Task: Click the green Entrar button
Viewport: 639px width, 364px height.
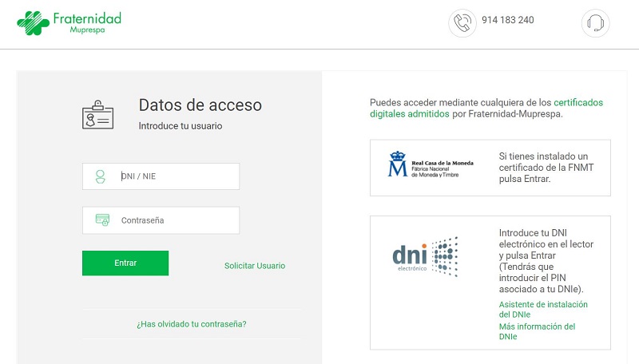Action: click(125, 263)
